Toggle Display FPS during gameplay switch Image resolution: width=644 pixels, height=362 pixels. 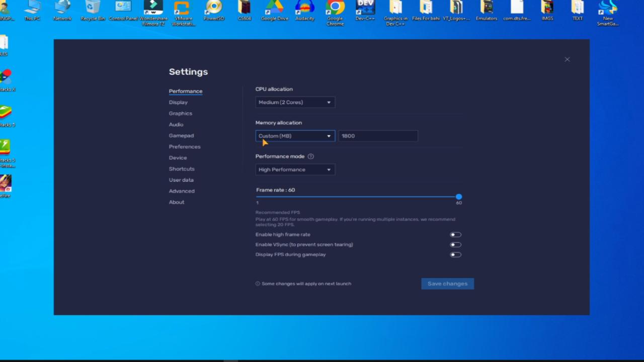(455, 255)
